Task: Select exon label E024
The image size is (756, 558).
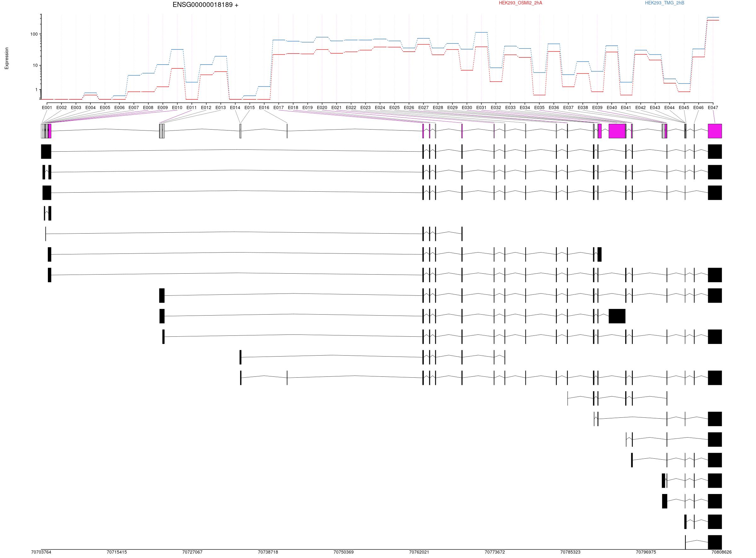Action: point(380,108)
